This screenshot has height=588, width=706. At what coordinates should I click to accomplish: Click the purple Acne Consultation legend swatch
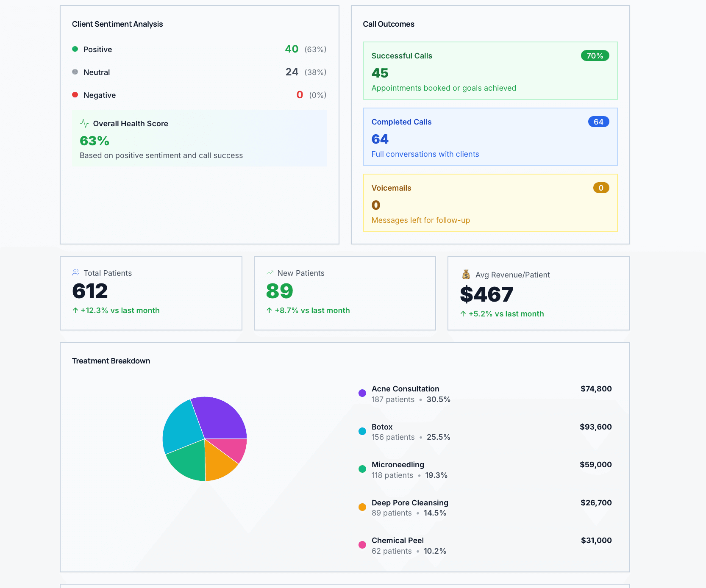(x=362, y=393)
